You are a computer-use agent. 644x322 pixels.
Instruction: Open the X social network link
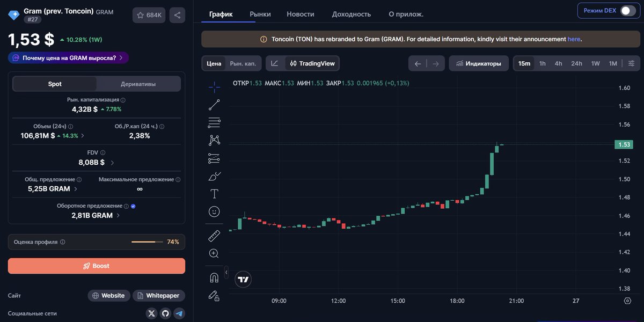151,313
